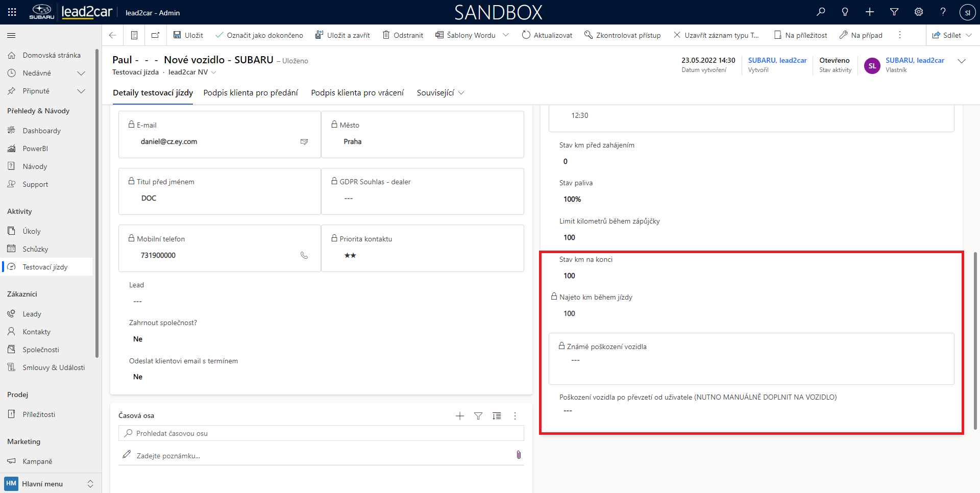Click the attachment paperclip in timeline note
The image size is (980, 493).
click(519, 455)
